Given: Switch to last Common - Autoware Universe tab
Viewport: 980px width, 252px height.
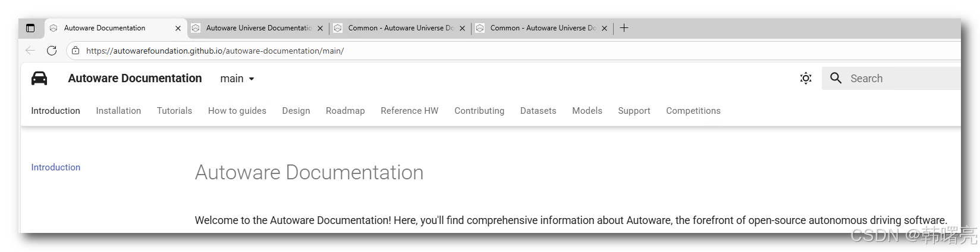Looking at the screenshot, I should (542, 28).
